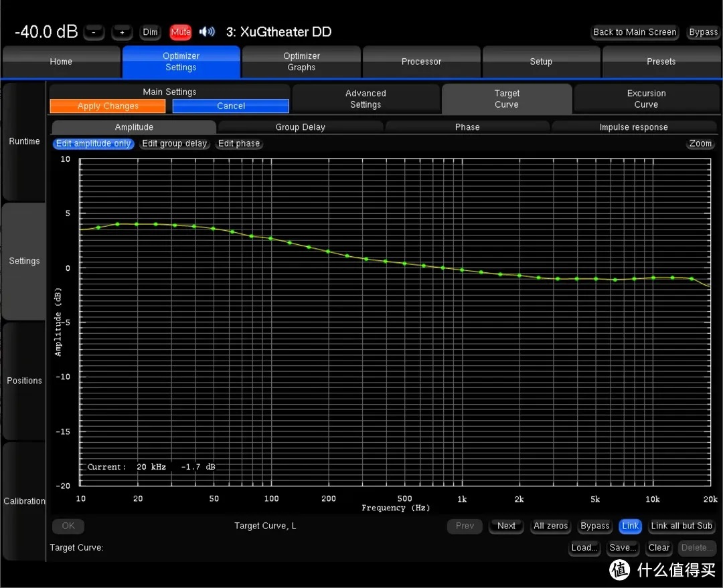Open the Home tab

point(61,62)
